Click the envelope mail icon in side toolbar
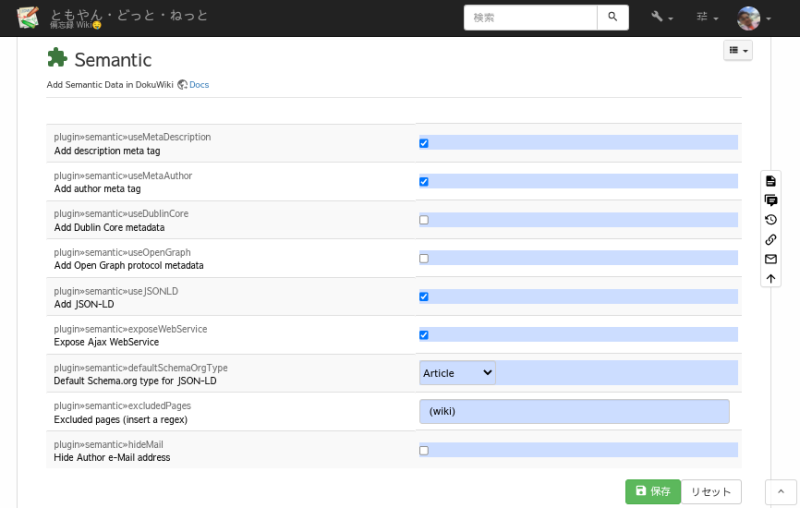 pos(770,259)
